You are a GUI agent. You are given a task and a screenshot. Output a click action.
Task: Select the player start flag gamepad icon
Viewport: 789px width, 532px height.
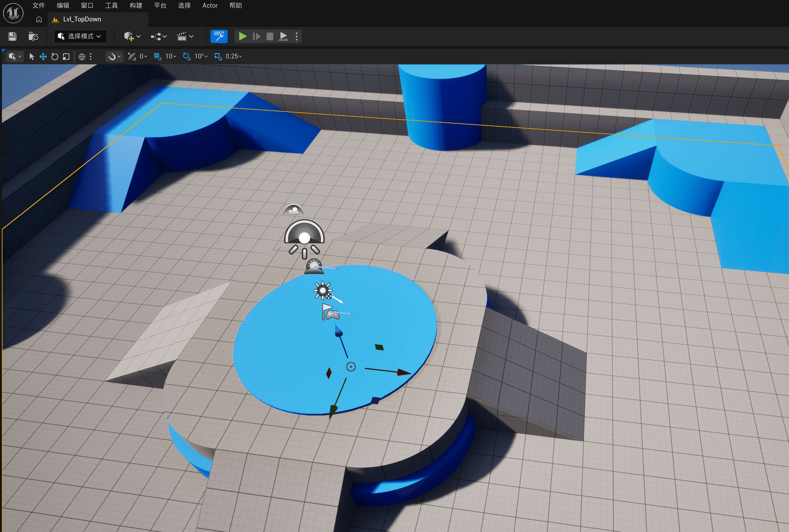pyautogui.click(x=330, y=312)
